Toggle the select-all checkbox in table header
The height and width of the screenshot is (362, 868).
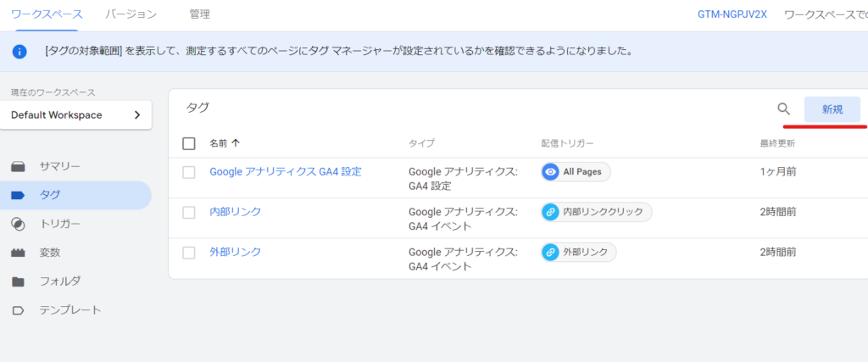click(189, 143)
